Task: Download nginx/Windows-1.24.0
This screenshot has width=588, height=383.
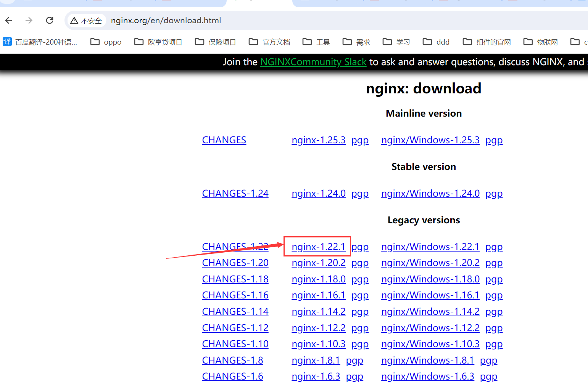Action: [430, 194]
